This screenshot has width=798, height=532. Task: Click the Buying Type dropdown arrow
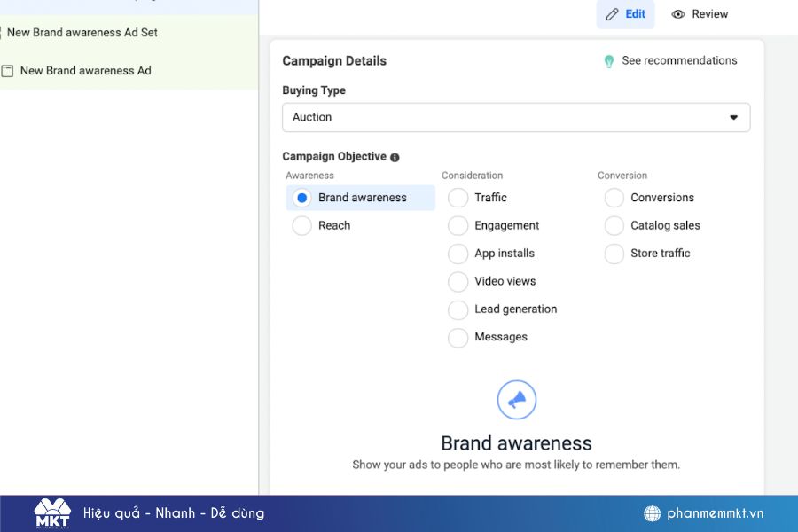(x=733, y=117)
